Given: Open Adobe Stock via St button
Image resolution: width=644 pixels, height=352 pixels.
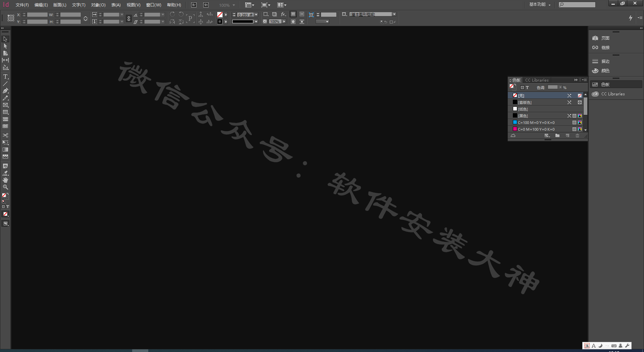Looking at the screenshot, I should click(x=206, y=5).
